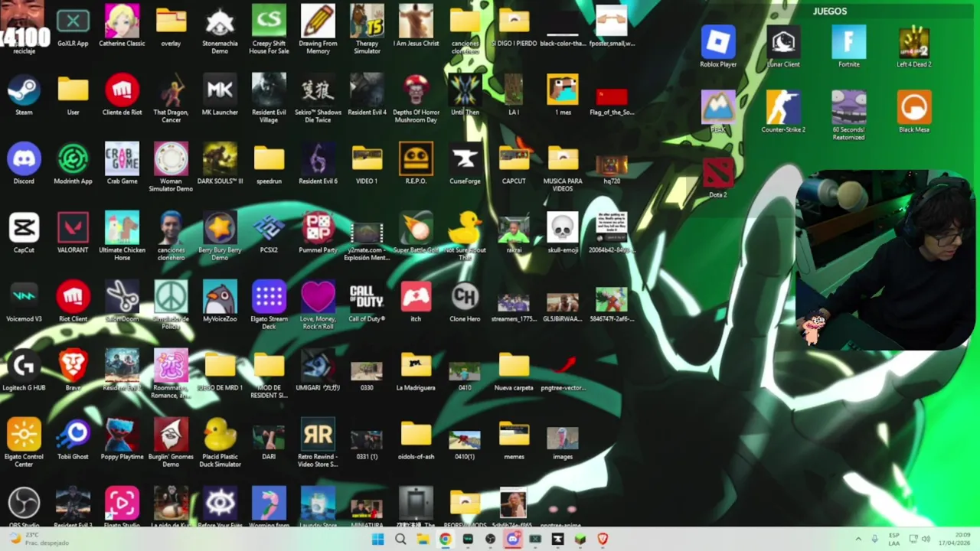The width and height of the screenshot is (980, 551).
Task: Open Roblox Player in JUEGOS group
Action: [718, 47]
